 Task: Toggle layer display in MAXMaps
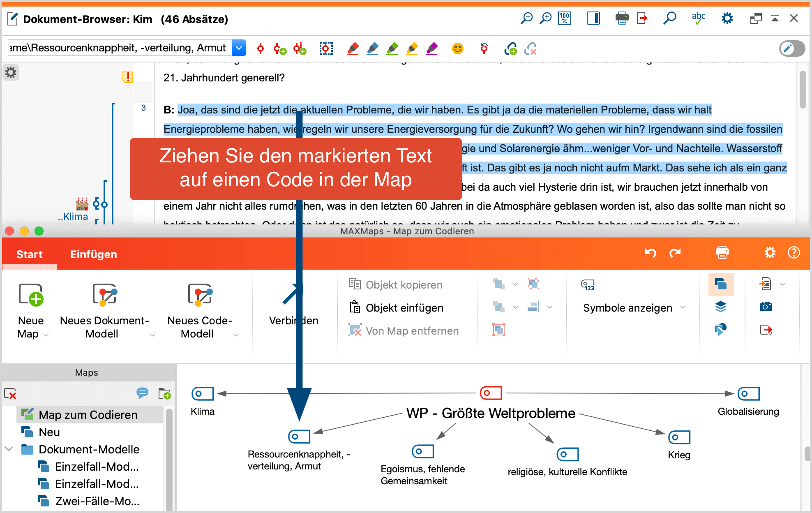pyautogui.click(x=722, y=306)
